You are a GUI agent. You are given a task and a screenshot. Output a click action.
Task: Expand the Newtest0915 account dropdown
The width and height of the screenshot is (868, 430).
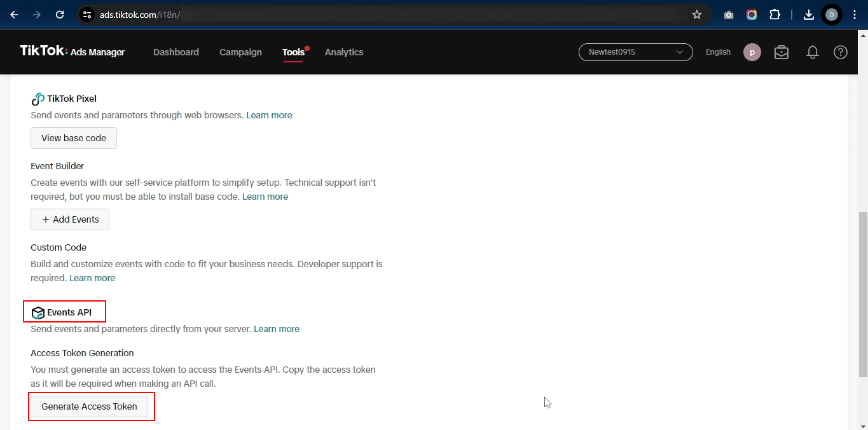tap(635, 52)
